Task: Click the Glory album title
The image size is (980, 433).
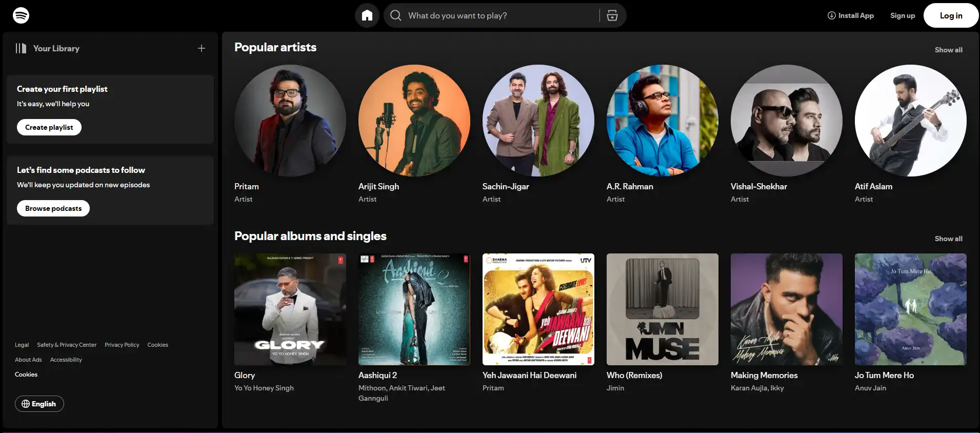Action: [x=245, y=376]
